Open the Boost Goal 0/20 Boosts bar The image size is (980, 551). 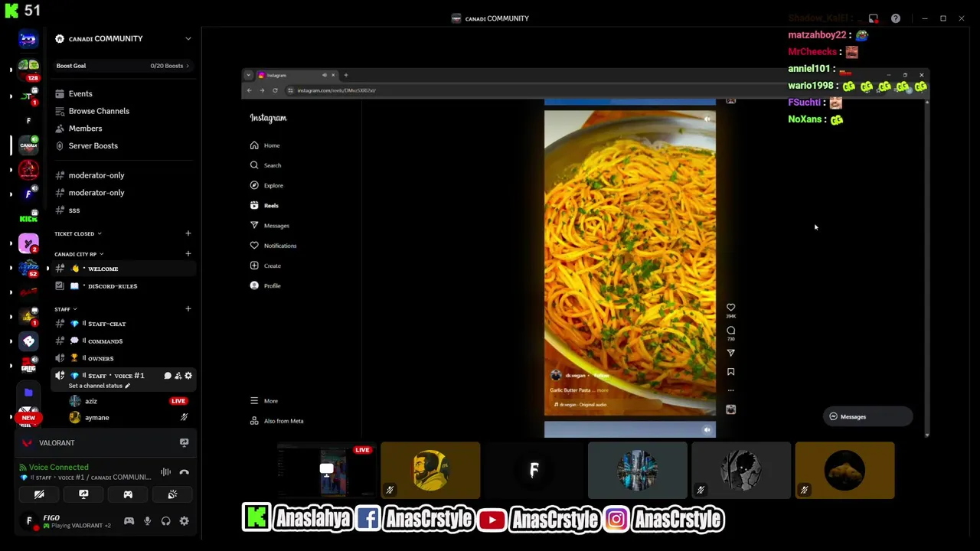tap(122, 66)
